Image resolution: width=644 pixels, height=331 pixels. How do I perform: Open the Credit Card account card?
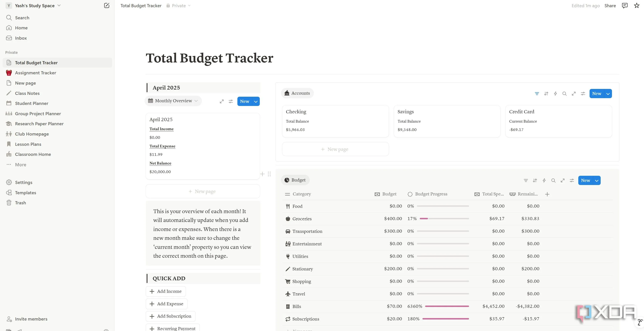(559, 121)
